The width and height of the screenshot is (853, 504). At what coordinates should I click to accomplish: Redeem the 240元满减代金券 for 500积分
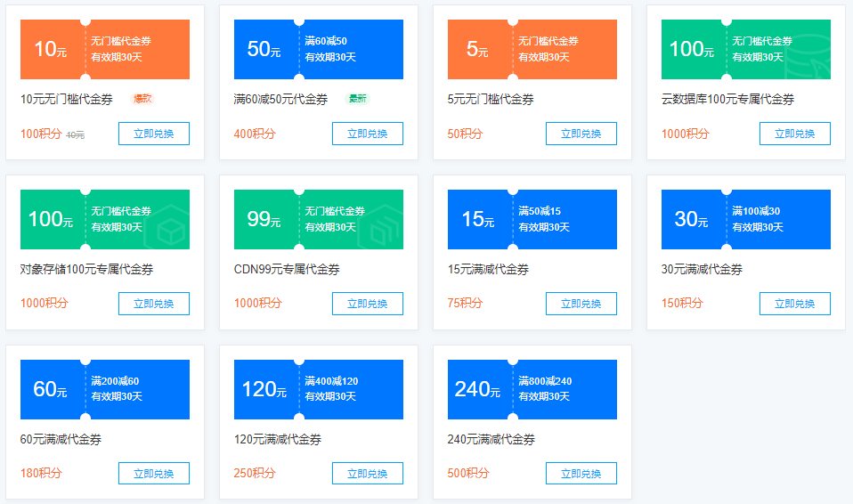click(581, 474)
